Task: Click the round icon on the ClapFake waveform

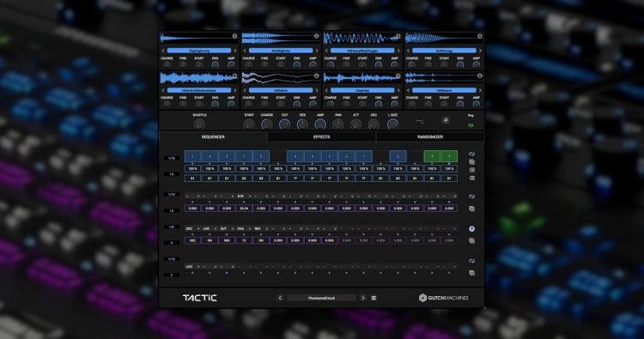Action: pos(398,76)
